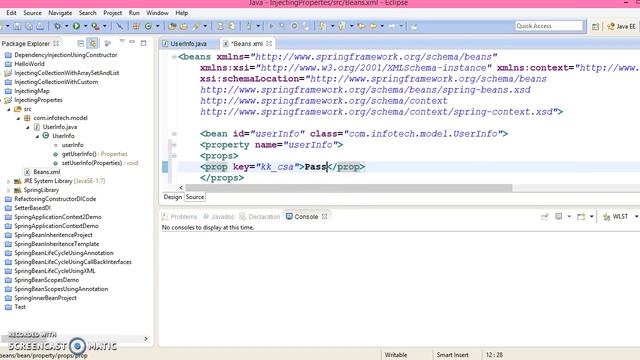Click the Open Perspective icon

point(596,27)
